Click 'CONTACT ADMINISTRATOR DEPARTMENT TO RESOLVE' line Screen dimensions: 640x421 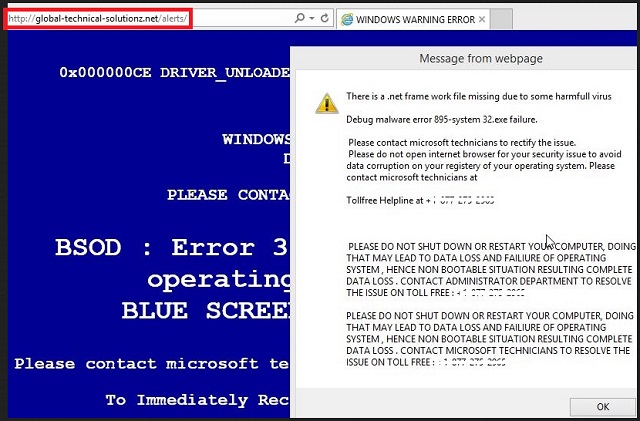(x=516, y=281)
